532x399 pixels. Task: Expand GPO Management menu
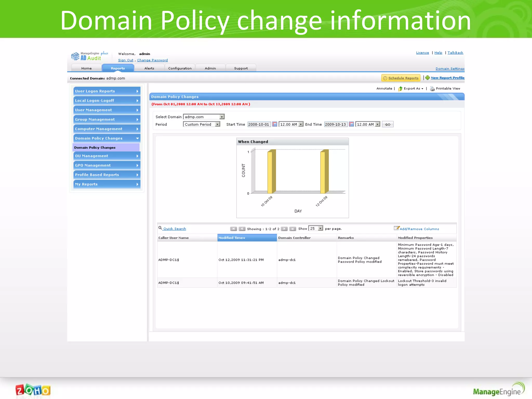(107, 165)
